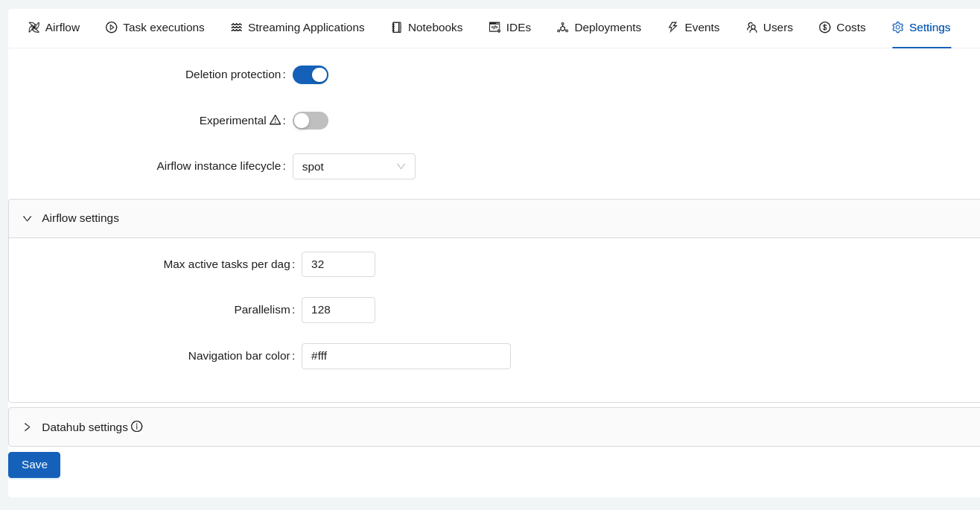Select the Task executions play icon
The width and height of the screenshot is (980, 510).
112,27
